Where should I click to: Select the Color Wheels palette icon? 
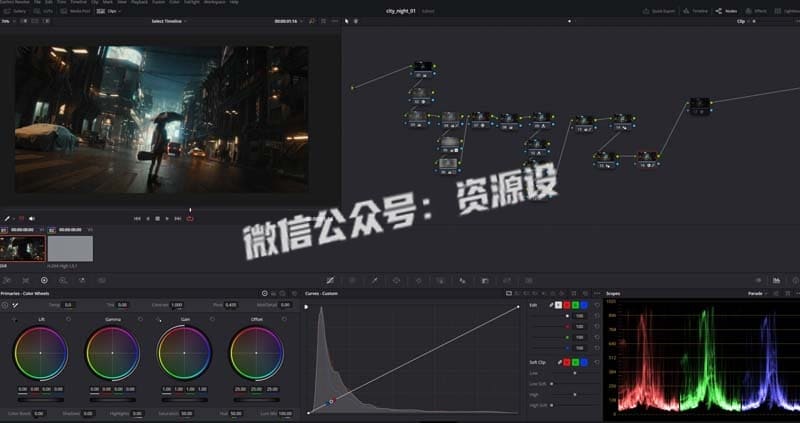click(x=44, y=280)
